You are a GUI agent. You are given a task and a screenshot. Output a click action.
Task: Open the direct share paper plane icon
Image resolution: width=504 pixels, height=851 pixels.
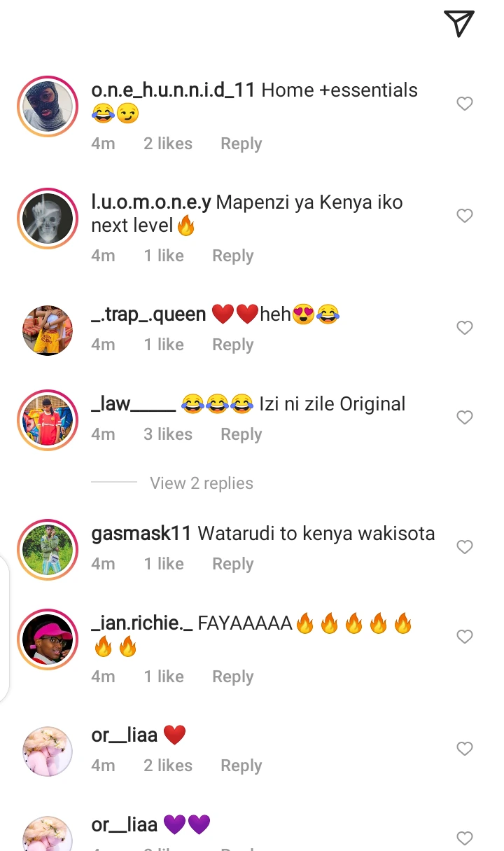pos(459,24)
